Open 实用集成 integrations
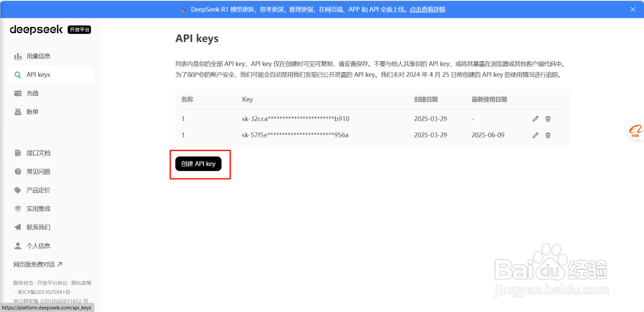This screenshot has width=644, height=312. tap(51, 209)
